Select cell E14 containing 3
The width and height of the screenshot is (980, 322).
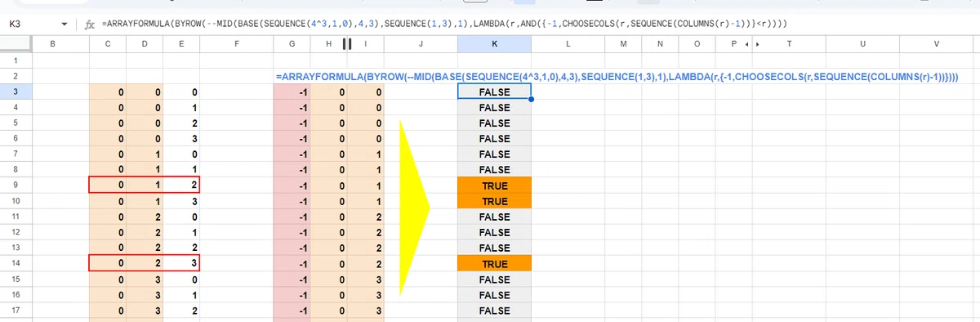click(181, 263)
